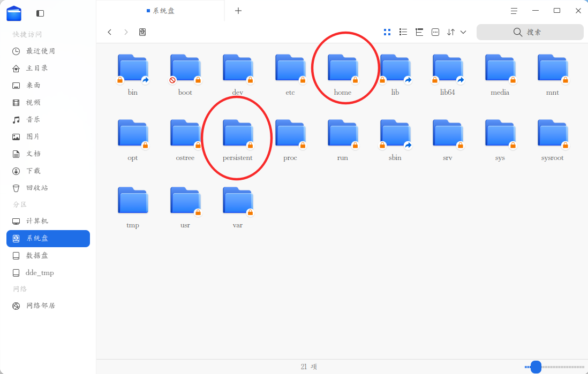Toggle the sidebar panel icon
The image size is (588, 374).
40,13
